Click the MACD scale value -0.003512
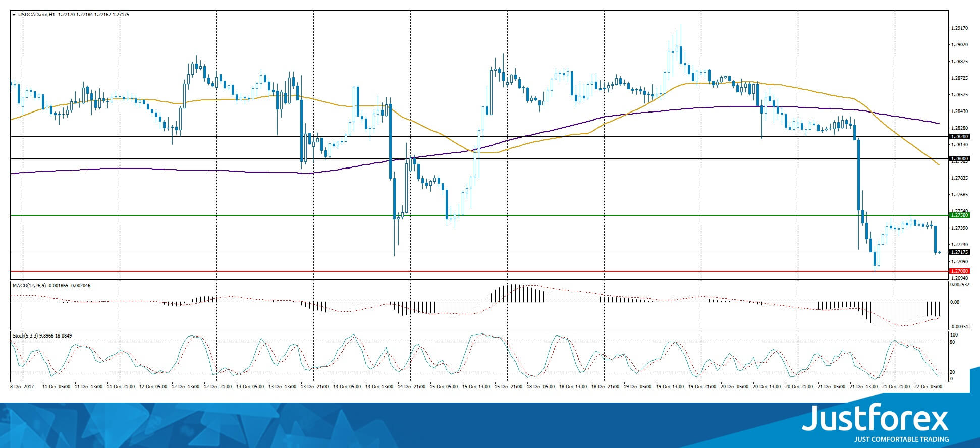The width and height of the screenshot is (980, 448). (x=959, y=327)
